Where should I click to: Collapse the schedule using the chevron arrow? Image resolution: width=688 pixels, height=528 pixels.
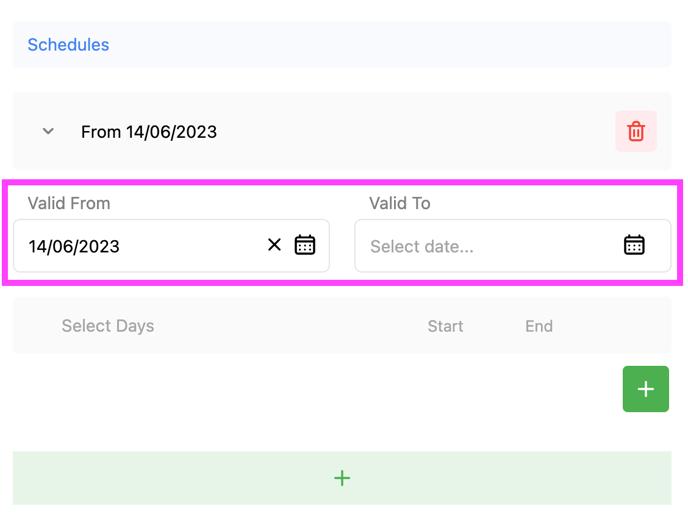pyautogui.click(x=48, y=132)
